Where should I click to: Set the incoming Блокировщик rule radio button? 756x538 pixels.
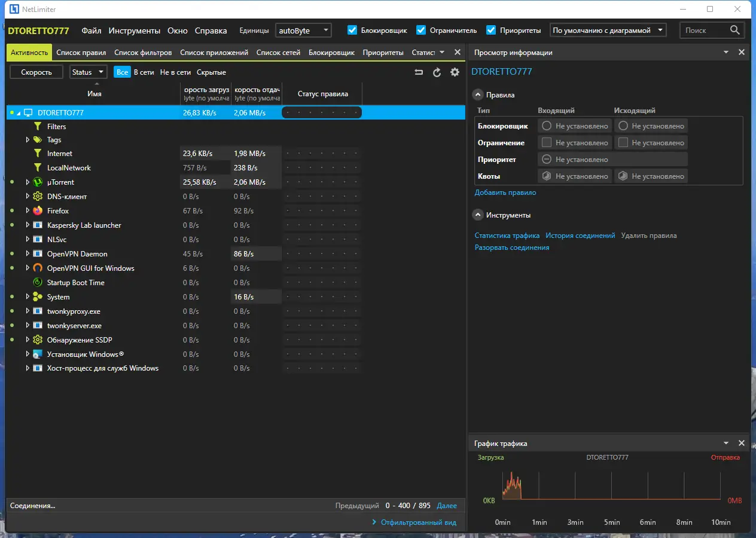point(546,126)
